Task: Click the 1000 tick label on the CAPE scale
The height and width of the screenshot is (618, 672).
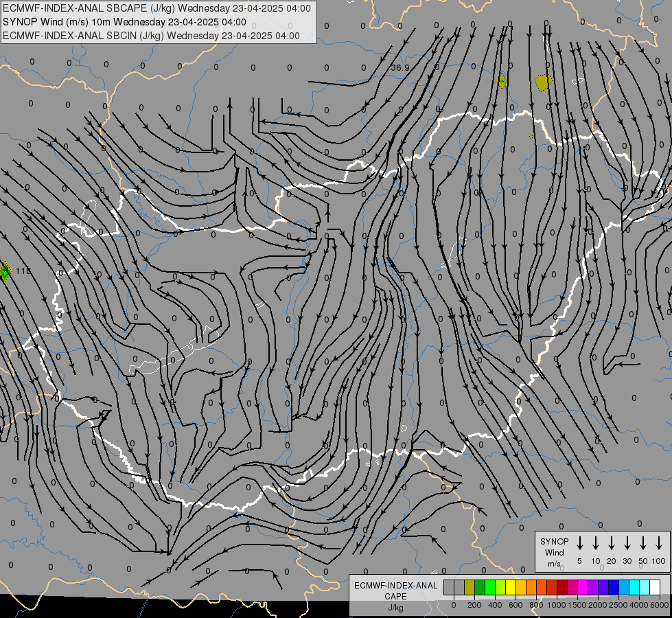Action: pyautogui.click(x=557, y=605)
